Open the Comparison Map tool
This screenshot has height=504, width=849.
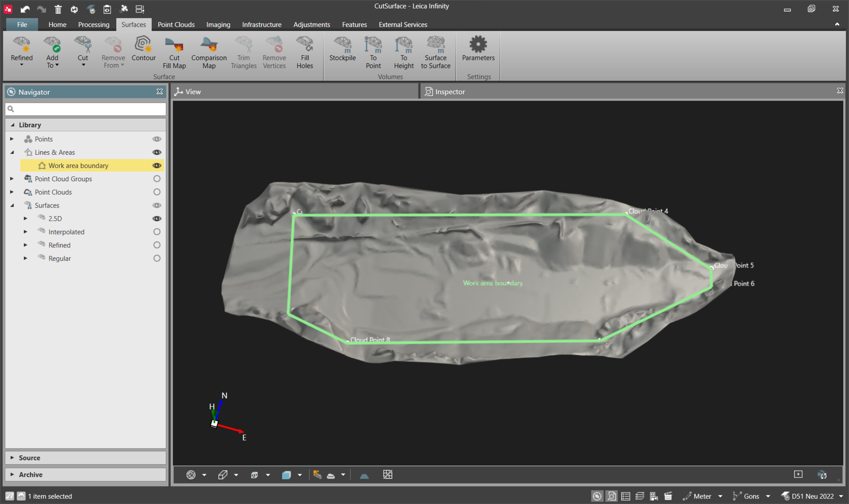209,52
